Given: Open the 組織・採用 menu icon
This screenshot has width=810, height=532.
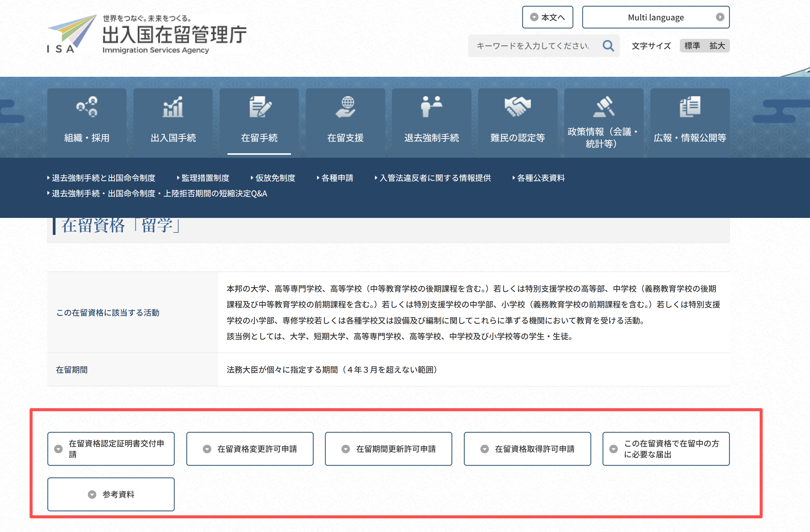Looking at the screenshot, I should tap(87, 107).
